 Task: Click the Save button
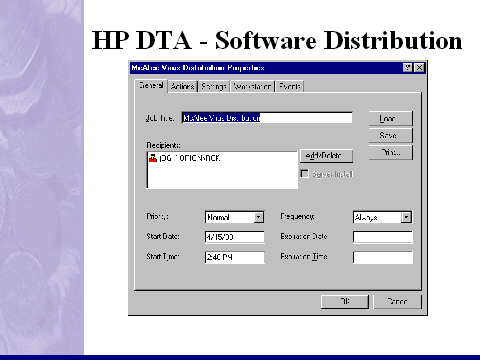391,135
